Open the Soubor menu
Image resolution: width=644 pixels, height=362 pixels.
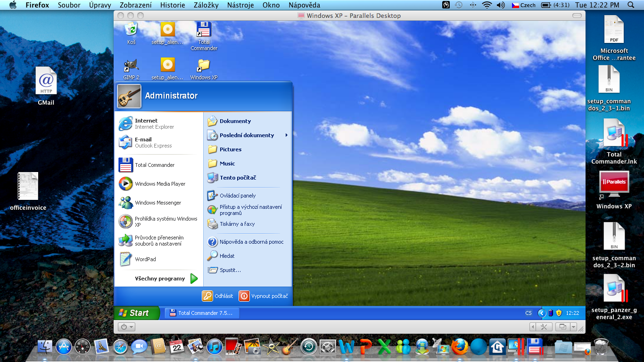click(x=69, y=5)
